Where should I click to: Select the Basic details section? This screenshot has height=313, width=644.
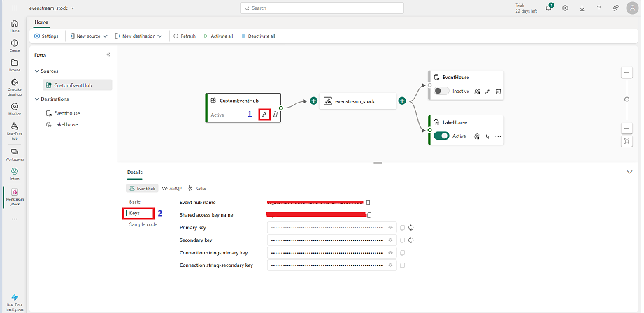tap(135, 202)
